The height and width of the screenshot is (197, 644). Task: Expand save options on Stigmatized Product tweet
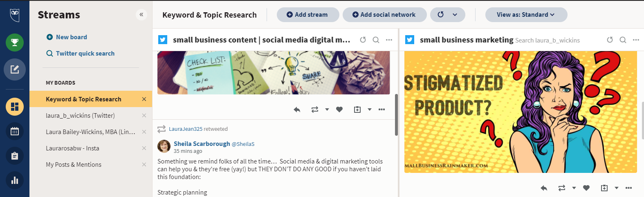pyautogui.click(x=616, y=188)
